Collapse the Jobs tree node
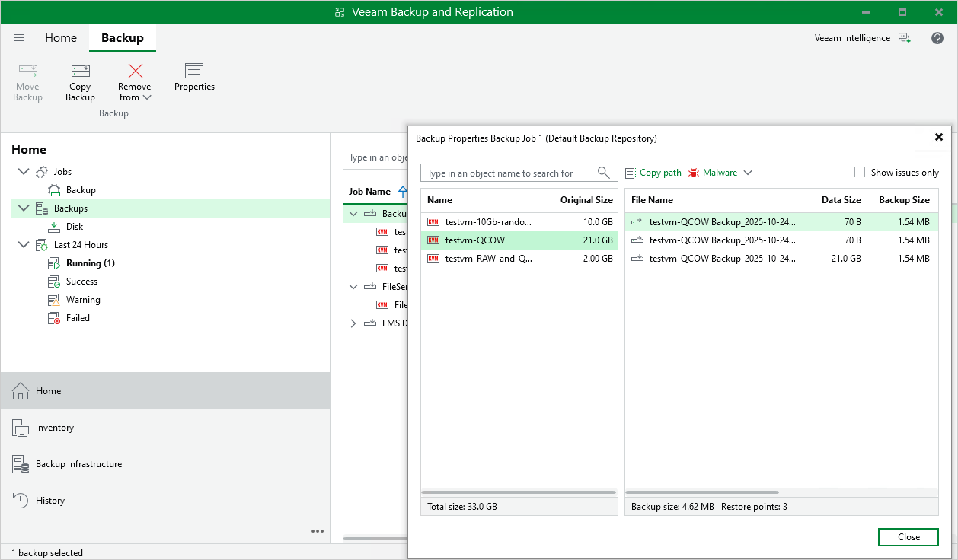 (24, 172)
